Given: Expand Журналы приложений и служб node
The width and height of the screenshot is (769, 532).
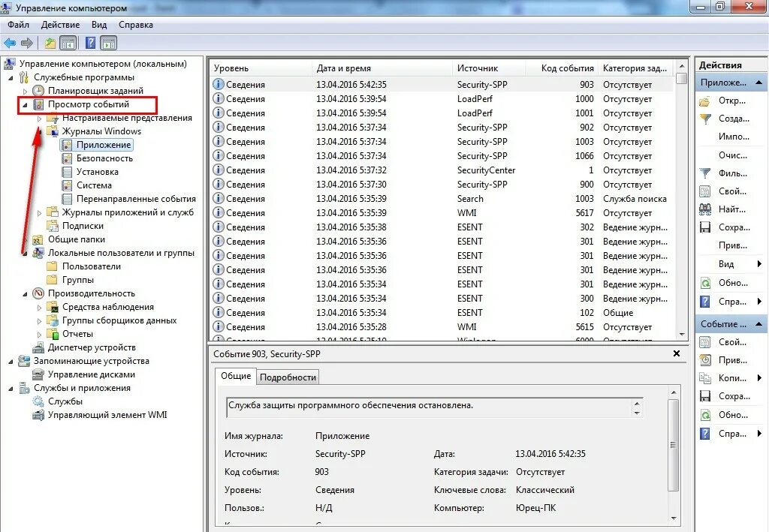Looking at the screenshot, I should tap(39, 212).
